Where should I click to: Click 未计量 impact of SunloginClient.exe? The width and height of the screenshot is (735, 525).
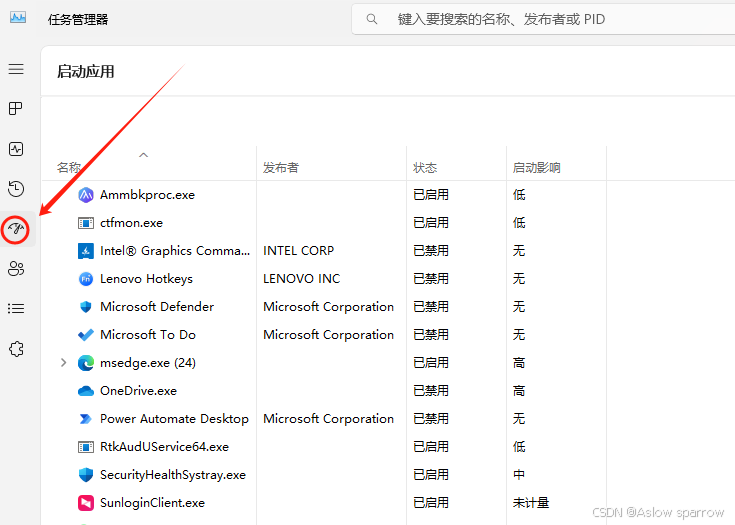click(x=531, y=503)
